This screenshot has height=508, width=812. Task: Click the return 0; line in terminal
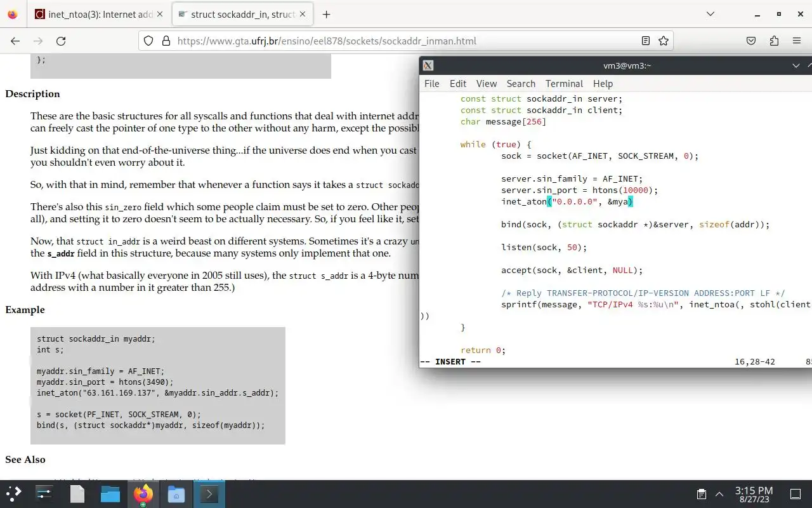[483, 350]
